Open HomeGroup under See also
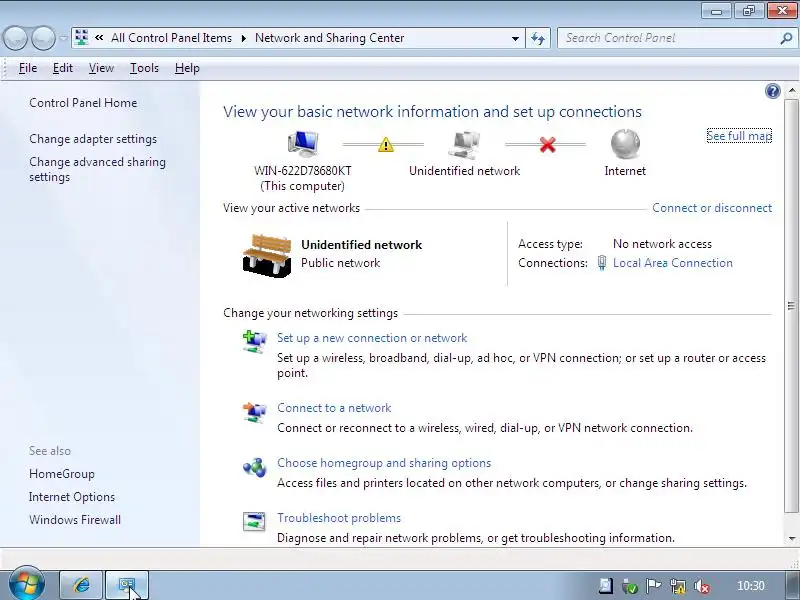This screenshot has height=600, width=800. (x=62, y=474)
